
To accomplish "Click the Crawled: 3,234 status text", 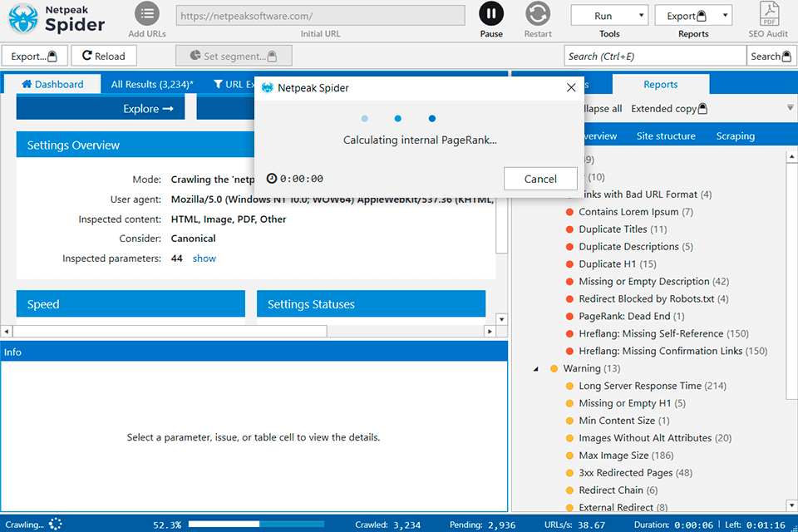I will pyautogui.click(x=388, y=525).
